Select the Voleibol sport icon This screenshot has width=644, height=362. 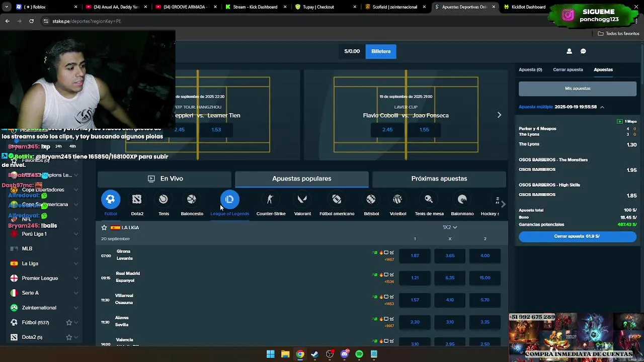pos(397,200)
